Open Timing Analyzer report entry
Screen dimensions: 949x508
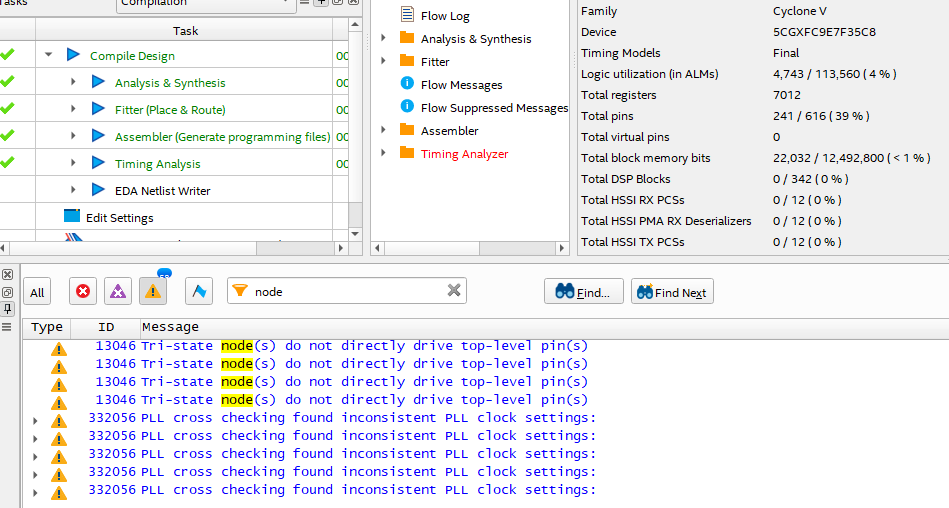[464, 154]
